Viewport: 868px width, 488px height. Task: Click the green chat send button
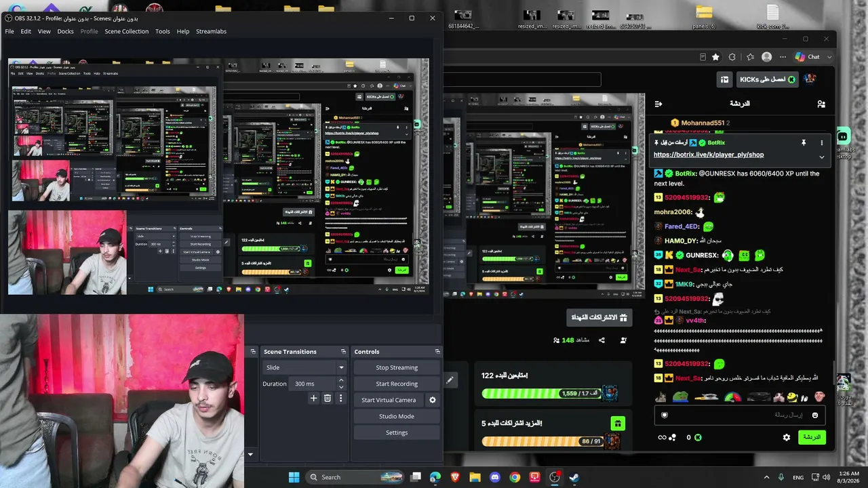tap(812, 437)
